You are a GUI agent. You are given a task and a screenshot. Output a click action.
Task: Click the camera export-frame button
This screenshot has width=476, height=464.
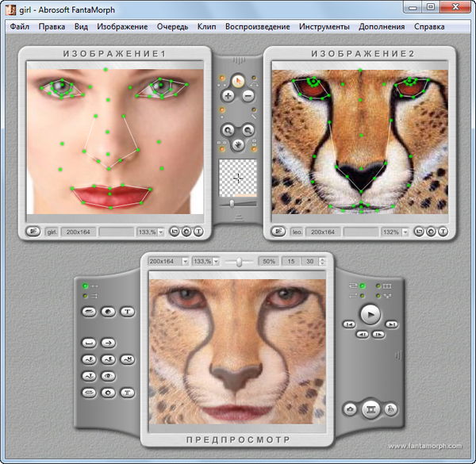(350, 410)
